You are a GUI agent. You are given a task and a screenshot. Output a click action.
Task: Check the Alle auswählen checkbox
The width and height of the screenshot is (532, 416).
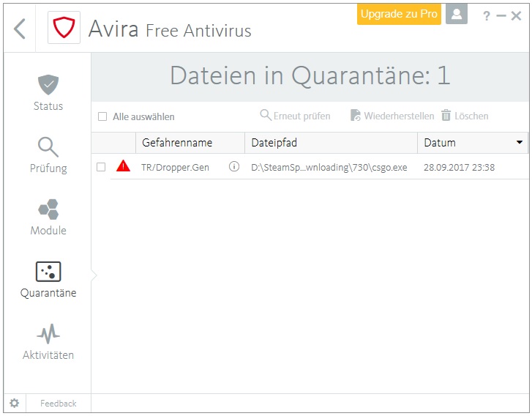pos(102,116)
